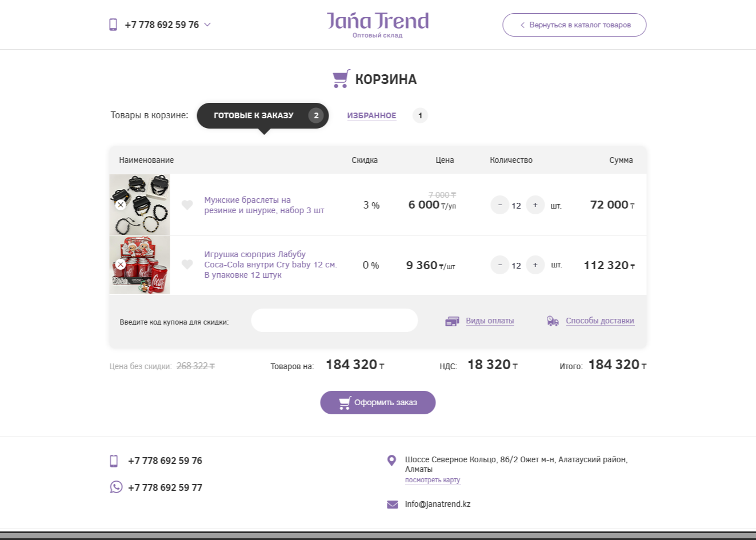
Task: Select the ГОТОВЫЕ К ЗАКАЗУ tab
Action: [x=254, y=115]
